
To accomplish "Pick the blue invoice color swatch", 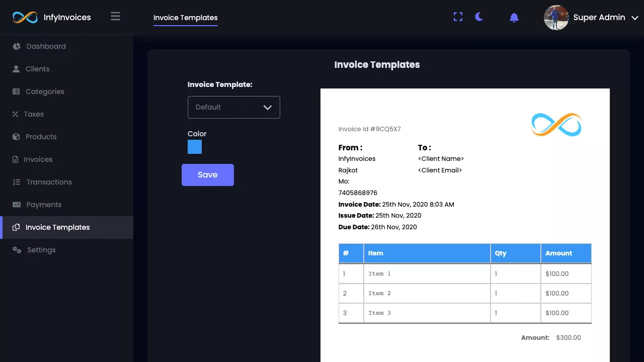I will 195,147.
